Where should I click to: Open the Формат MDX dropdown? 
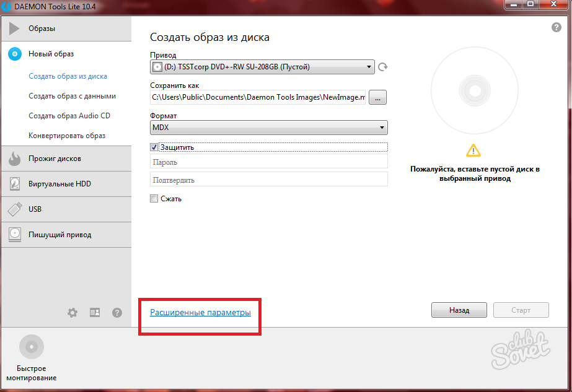tap(268, 128)
